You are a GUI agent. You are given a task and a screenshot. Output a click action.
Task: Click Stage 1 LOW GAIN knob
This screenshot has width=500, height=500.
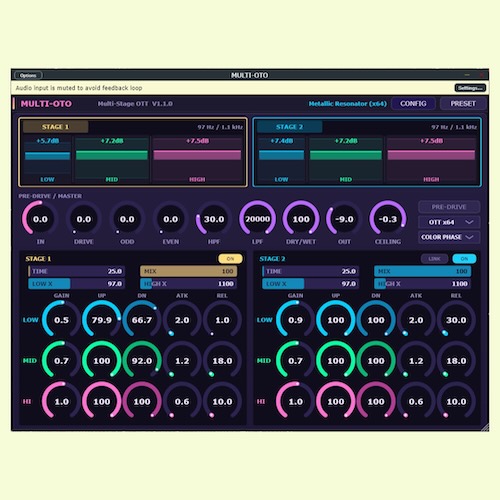61,320
